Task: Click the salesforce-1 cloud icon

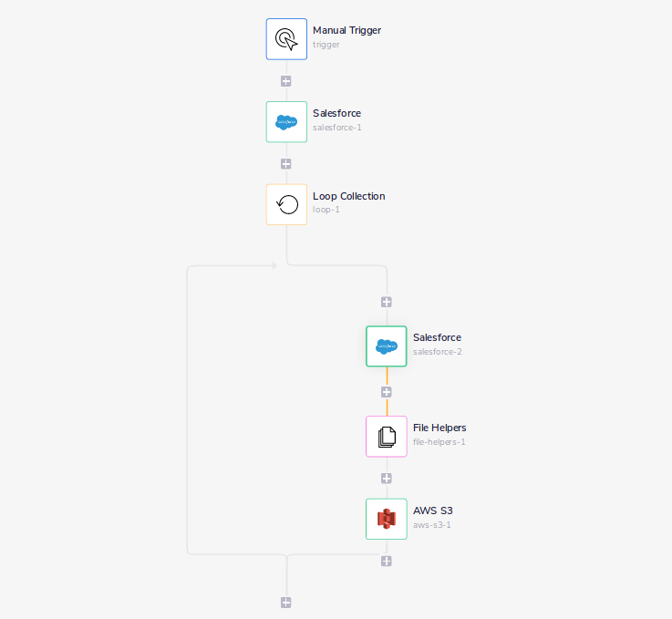Action: [x=286, y=122]
